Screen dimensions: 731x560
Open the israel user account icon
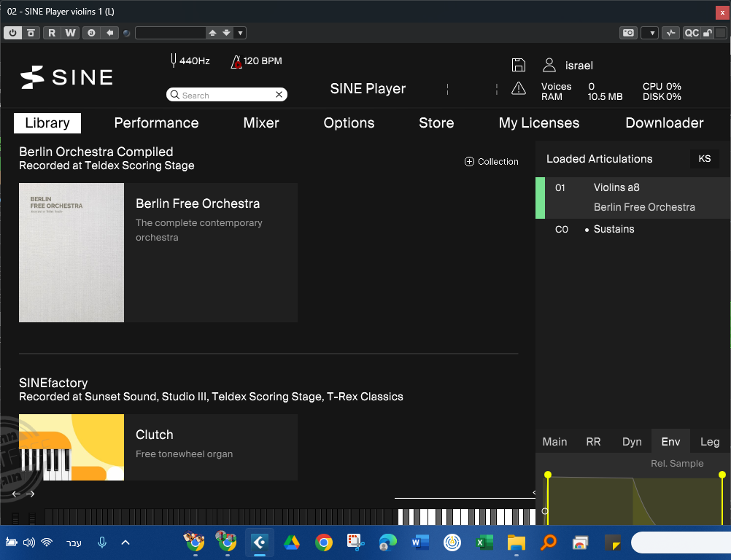549,65
